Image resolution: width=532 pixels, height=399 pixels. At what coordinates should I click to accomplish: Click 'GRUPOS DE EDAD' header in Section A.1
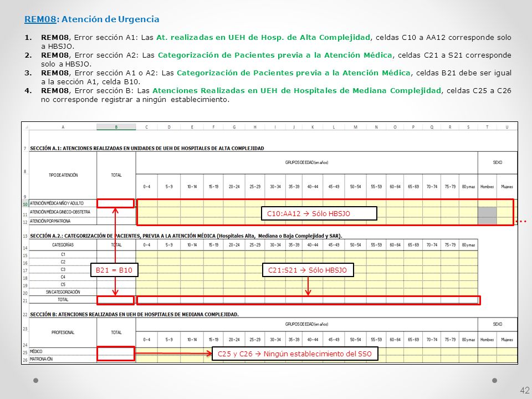306,162
